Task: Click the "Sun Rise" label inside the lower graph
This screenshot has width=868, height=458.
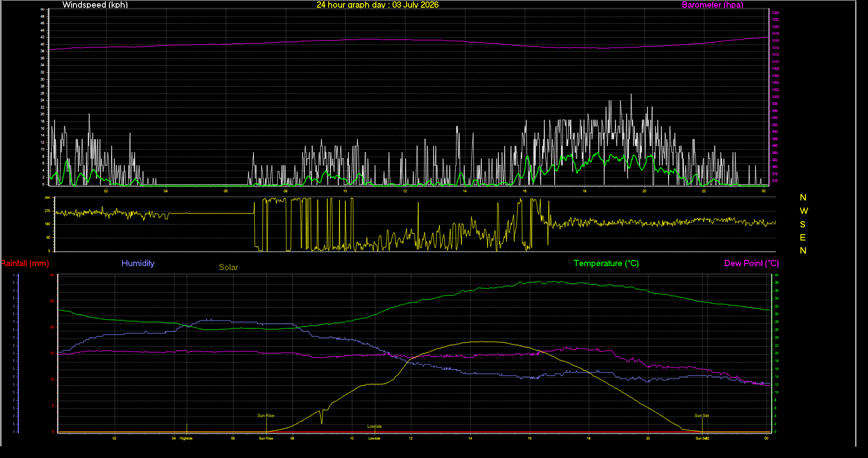Action: coord(266,416)
